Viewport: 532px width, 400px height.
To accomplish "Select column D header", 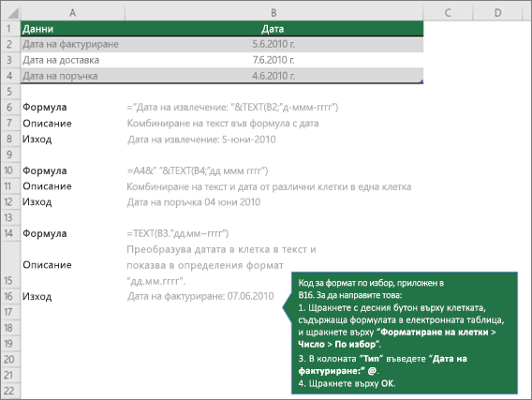I will tap(497, 13).
